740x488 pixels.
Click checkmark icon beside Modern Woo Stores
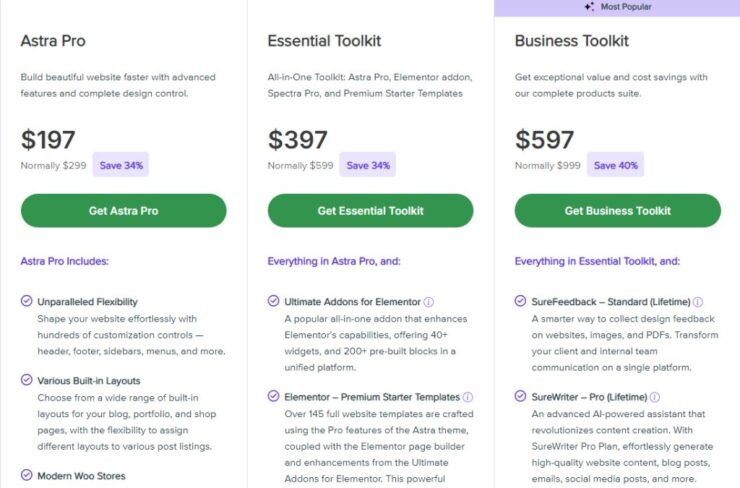(x=26, y=475)
